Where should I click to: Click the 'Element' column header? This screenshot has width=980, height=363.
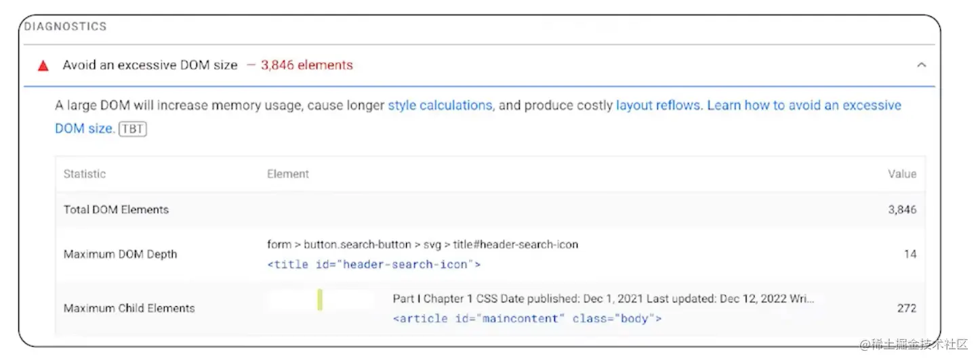[x=288, y=174]
